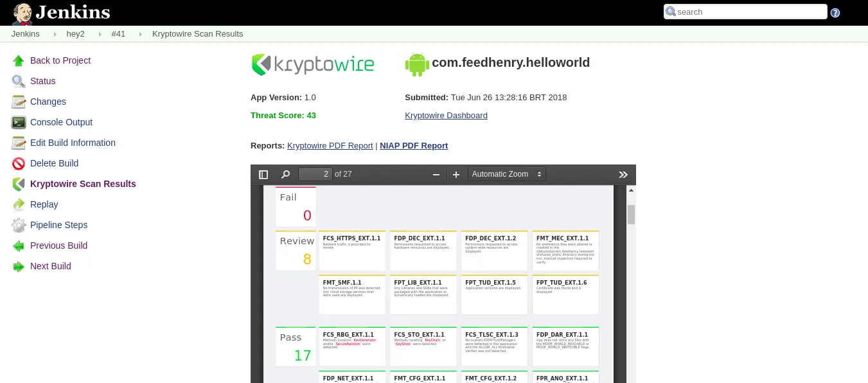This screenshot has height=383, width=868.
Task: Click the PDF page number field
Action: [315, 174]
